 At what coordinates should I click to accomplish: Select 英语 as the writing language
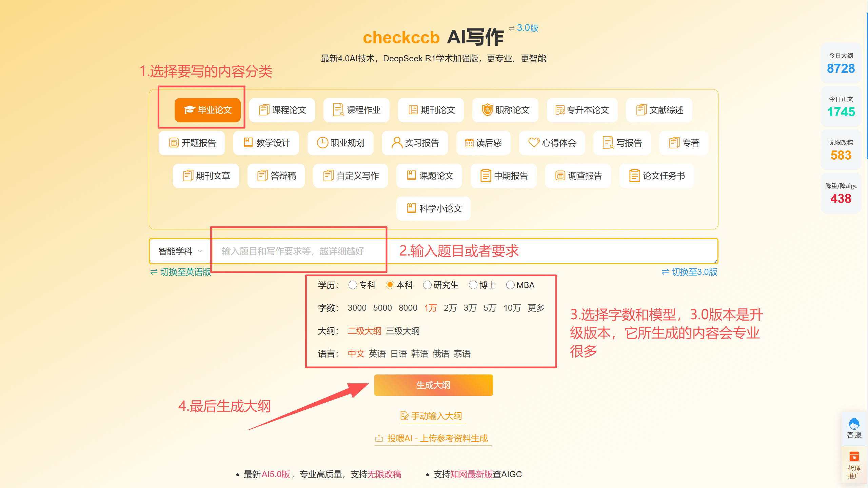coord(377,354)
